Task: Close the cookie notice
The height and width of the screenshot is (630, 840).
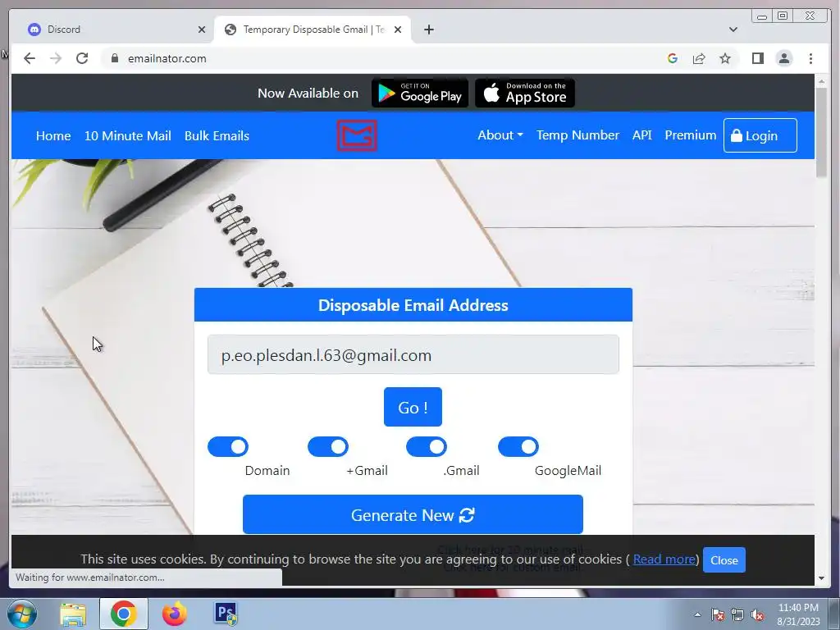Action: tap(724, 559)
